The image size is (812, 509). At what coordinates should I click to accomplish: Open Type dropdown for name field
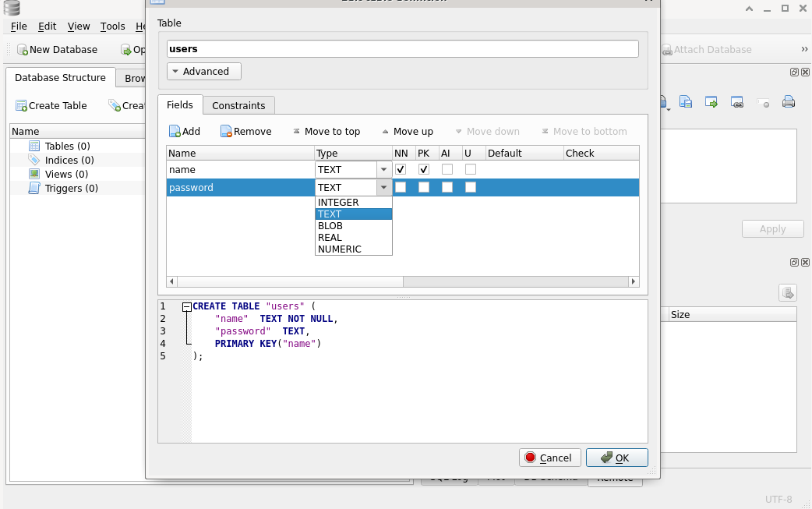(x=383, y=169)
